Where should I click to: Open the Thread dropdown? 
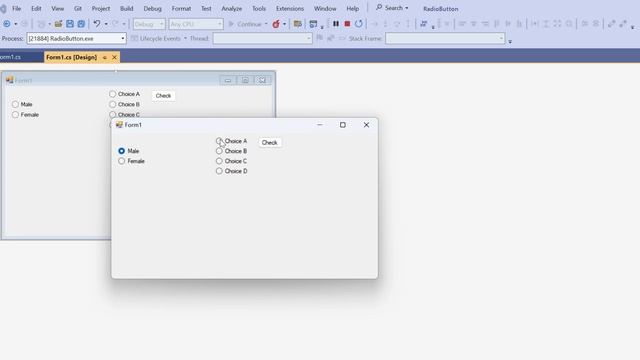pos(262,38)
